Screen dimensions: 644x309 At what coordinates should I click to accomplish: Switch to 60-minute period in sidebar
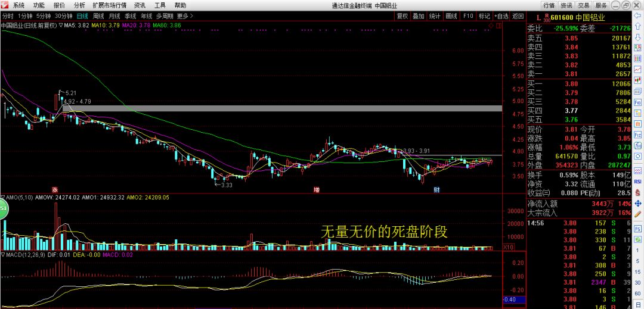[638, 293]
